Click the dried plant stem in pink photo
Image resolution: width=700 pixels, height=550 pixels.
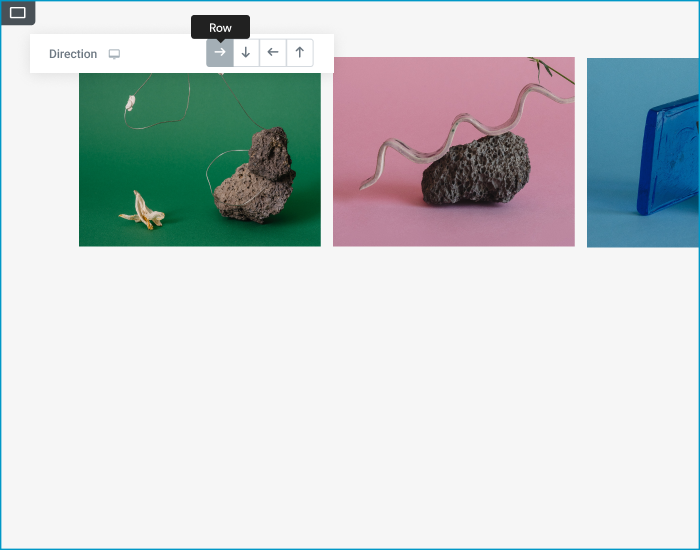click(x=546, y=70)
